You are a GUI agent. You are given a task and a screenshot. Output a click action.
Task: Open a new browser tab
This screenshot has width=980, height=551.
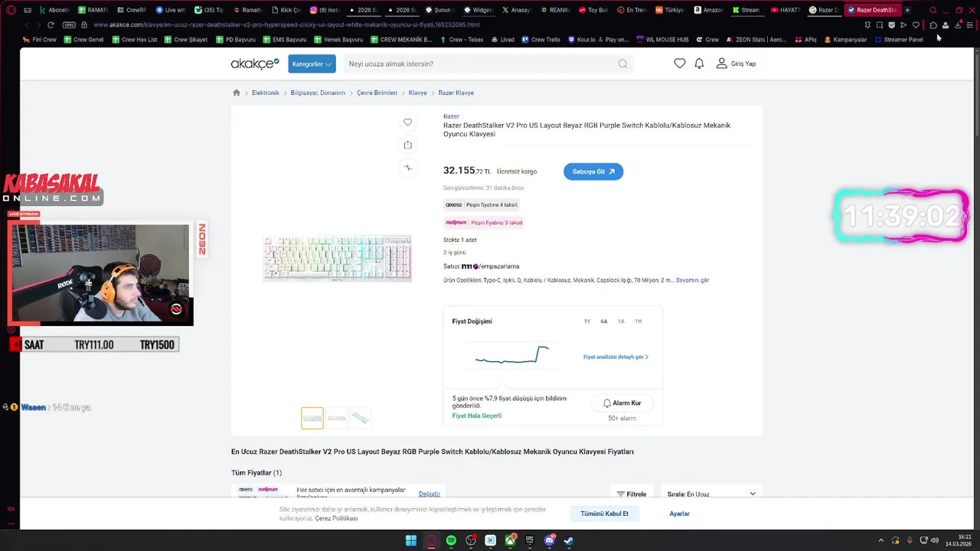(907, 10)
